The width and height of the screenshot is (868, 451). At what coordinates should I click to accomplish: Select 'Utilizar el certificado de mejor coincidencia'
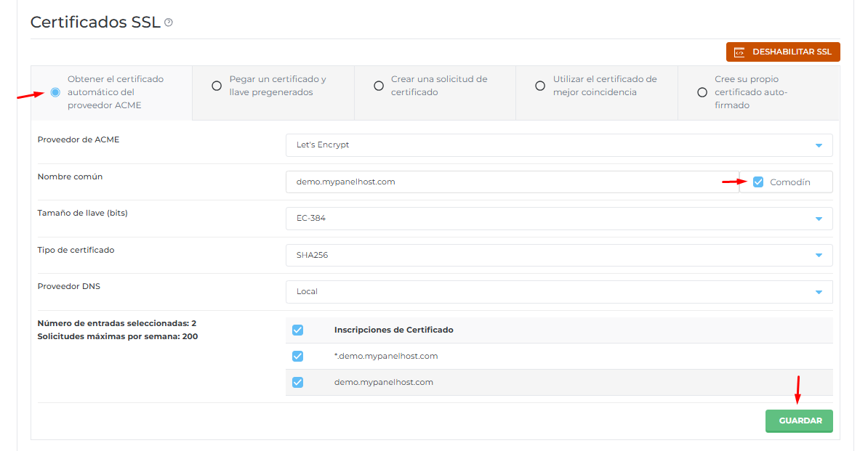(x=540, y=86)
